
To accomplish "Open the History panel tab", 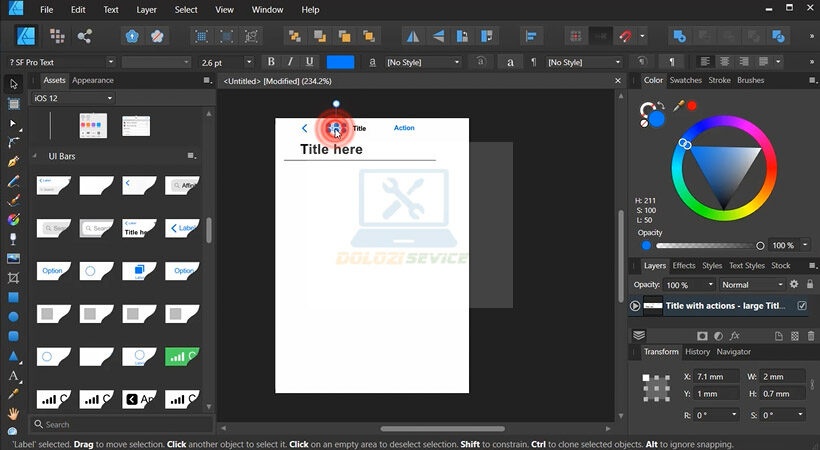I will 697,352.
